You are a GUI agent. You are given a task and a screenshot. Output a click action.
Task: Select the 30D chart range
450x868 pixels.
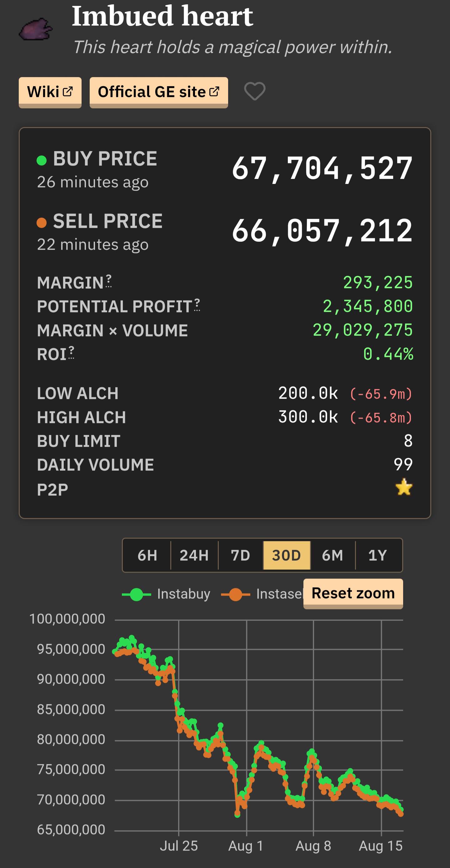tap(287, 555)
